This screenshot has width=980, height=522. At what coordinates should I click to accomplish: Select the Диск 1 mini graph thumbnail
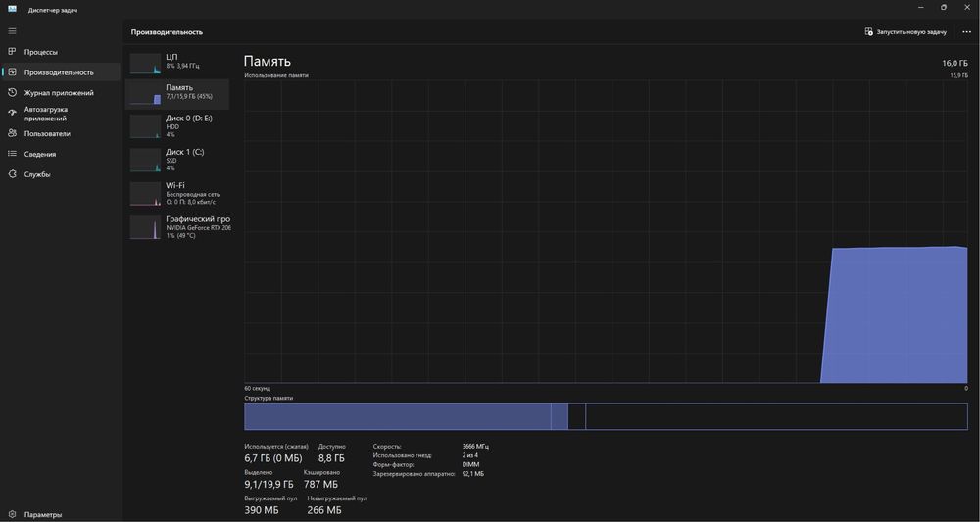145,160
